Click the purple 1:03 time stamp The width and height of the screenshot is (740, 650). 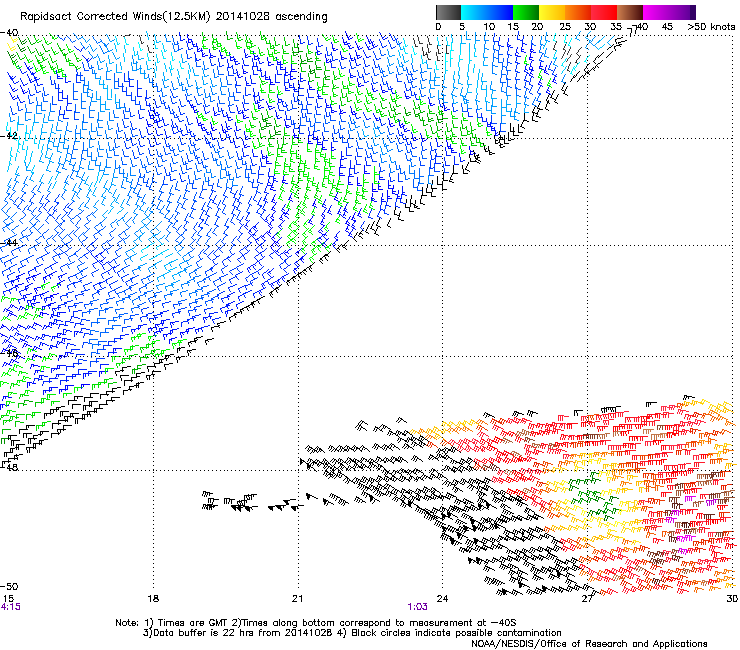tap(417, 607)
